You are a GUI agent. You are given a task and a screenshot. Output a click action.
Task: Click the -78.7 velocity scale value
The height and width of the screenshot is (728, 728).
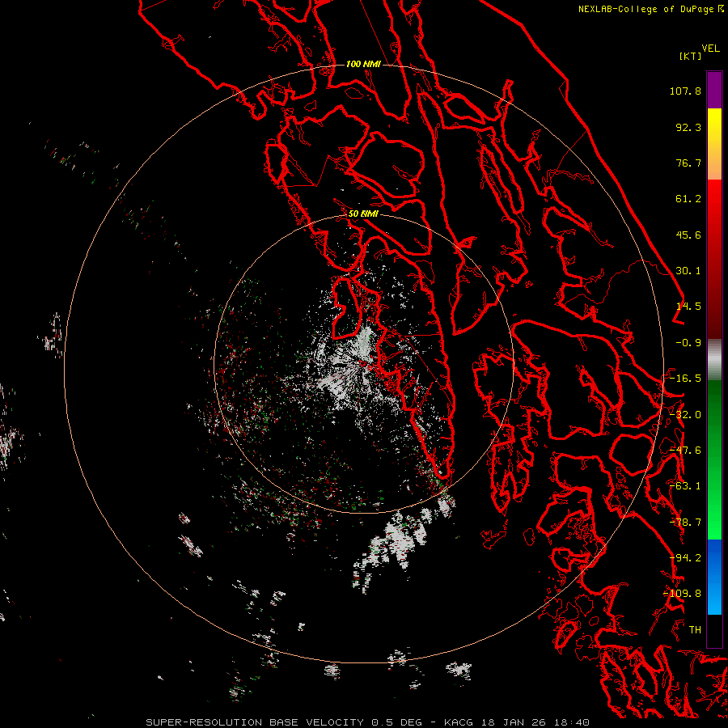click(685, 523)
